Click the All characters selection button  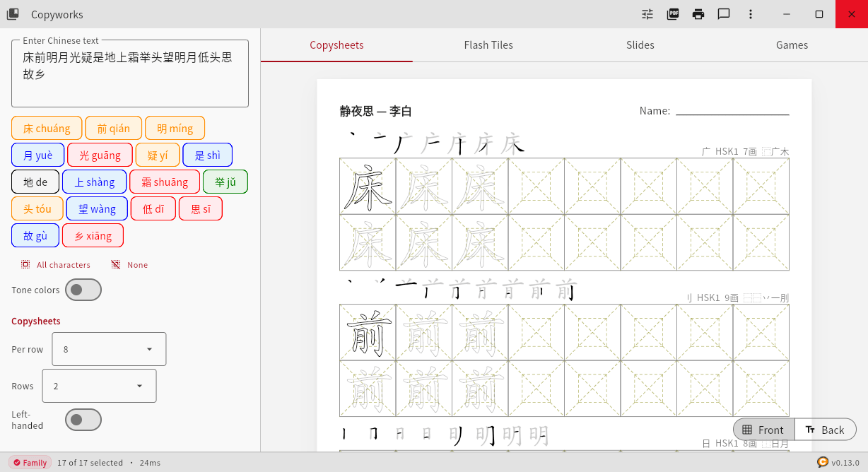click(55, 264)
